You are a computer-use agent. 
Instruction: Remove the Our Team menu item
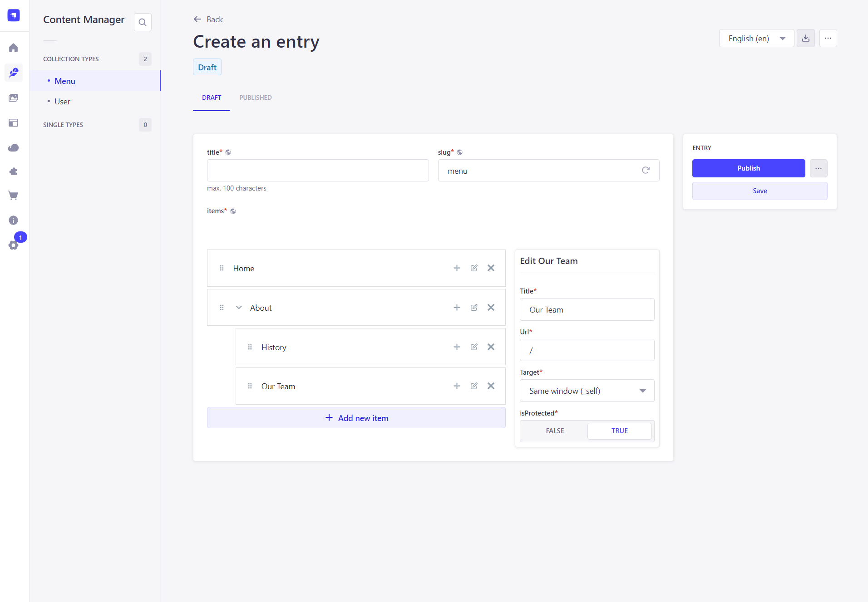491,386
